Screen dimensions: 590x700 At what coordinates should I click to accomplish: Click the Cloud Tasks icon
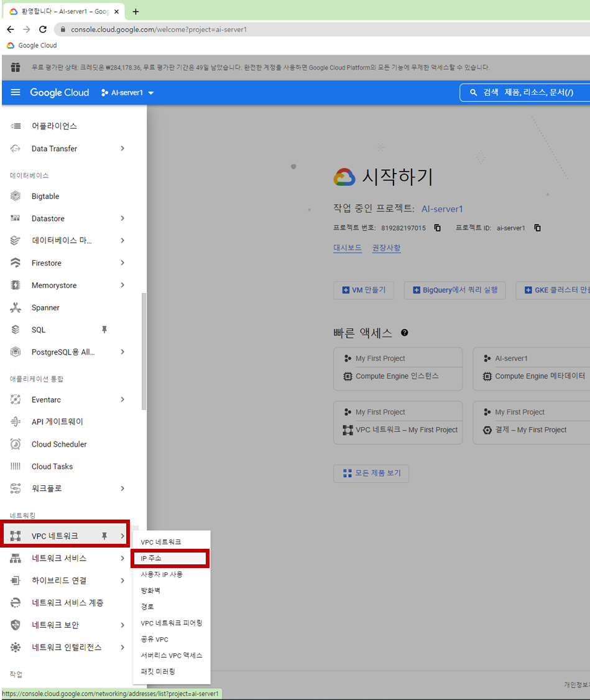click(16, 467)
